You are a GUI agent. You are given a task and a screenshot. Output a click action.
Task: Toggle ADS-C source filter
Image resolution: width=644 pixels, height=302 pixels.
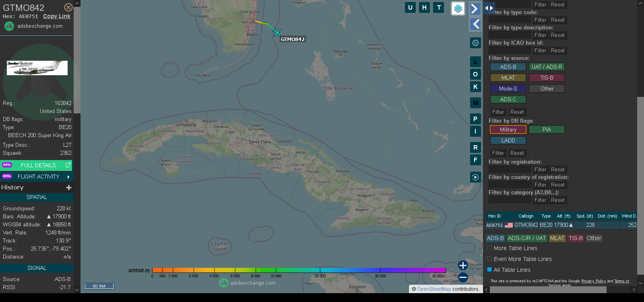(x=508, y=99)
